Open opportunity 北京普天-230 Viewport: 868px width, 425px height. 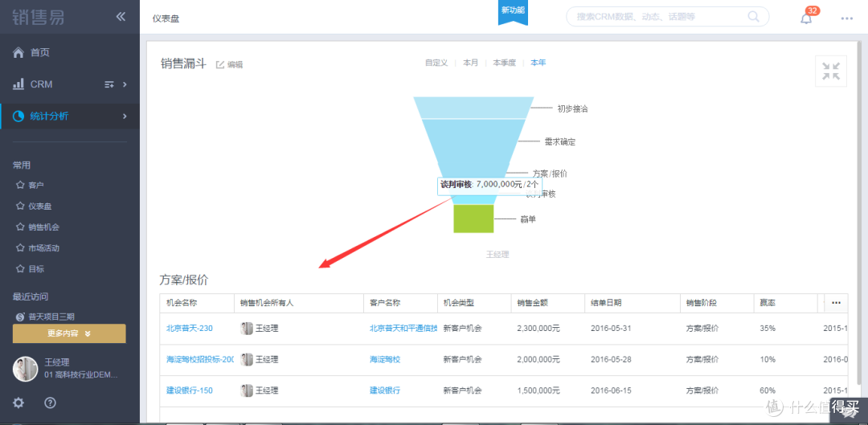coord(190,328)
